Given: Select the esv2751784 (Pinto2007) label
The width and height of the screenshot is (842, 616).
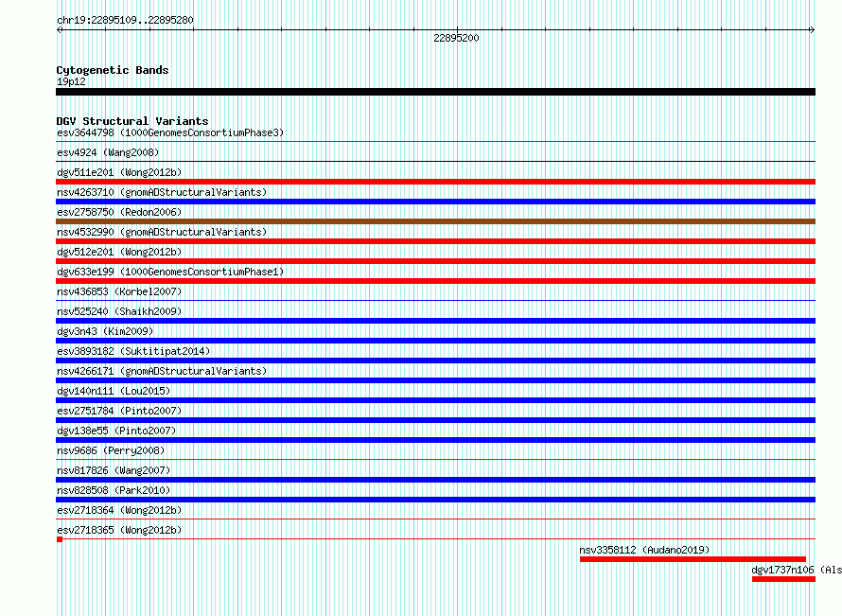Looking at the screenshot, I should coord(119,411).
